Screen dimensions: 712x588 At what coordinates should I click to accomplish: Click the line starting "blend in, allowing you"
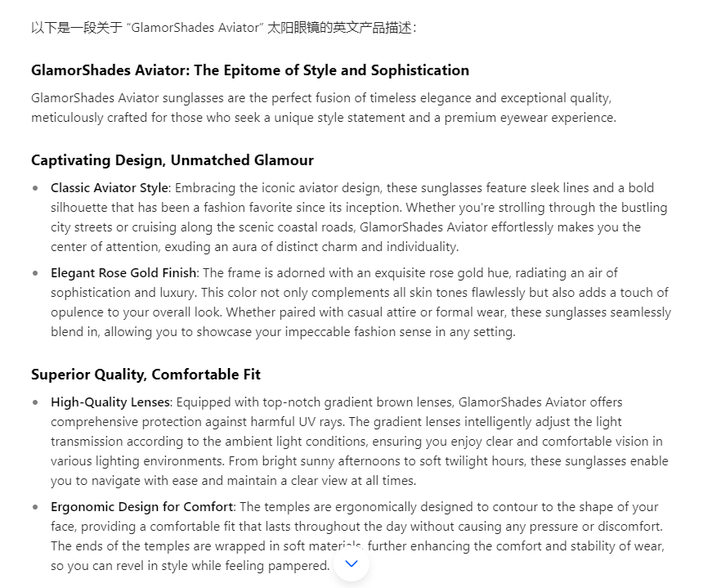tap(283, 332)
